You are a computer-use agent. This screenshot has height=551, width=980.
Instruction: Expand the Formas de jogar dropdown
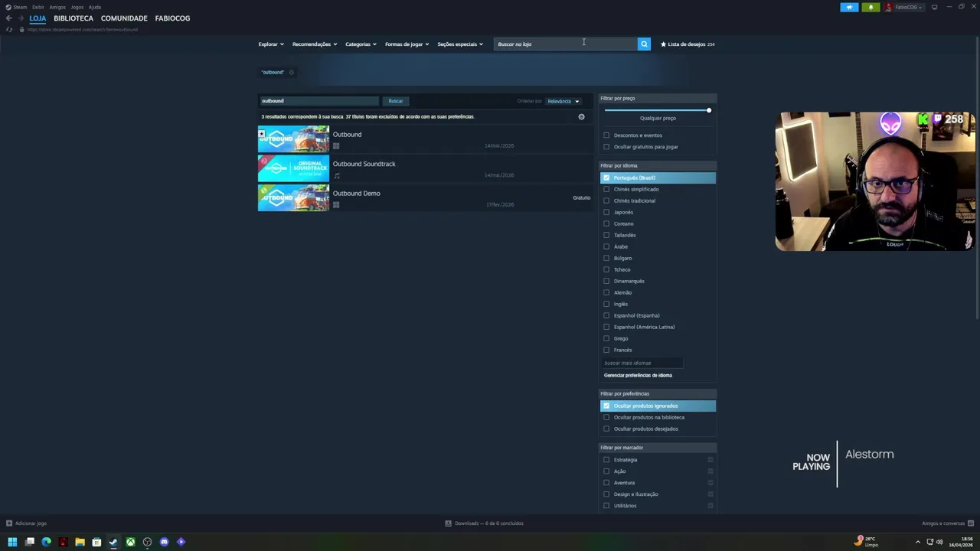[x=407, y=44]
